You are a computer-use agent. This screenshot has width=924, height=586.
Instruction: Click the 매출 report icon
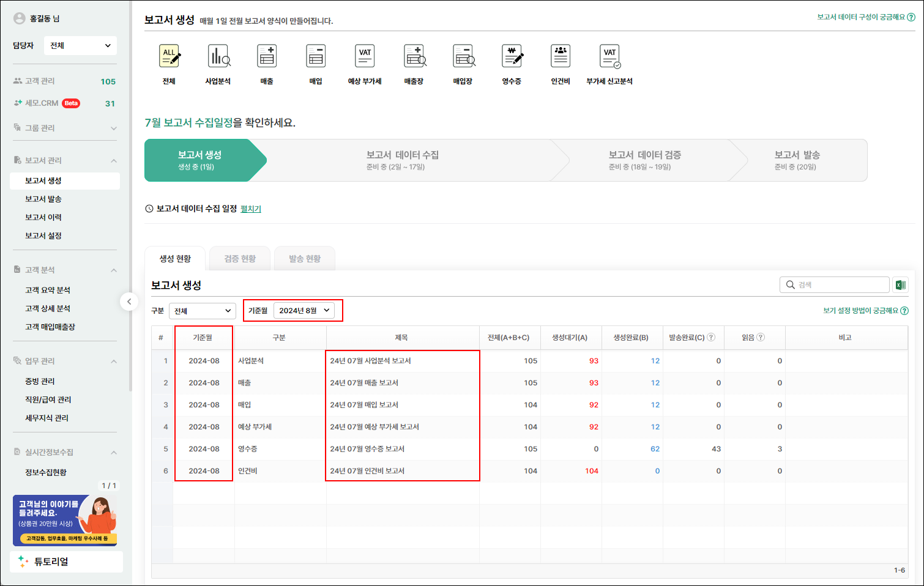point(267,57)
